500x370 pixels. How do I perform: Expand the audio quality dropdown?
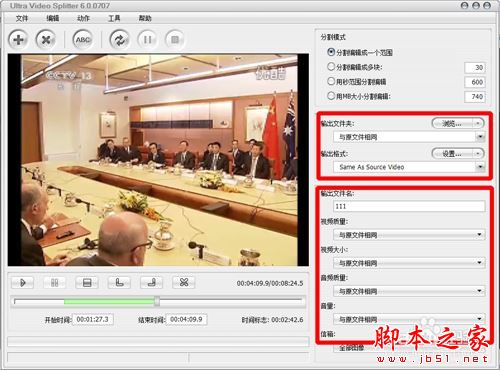(479, 291)
